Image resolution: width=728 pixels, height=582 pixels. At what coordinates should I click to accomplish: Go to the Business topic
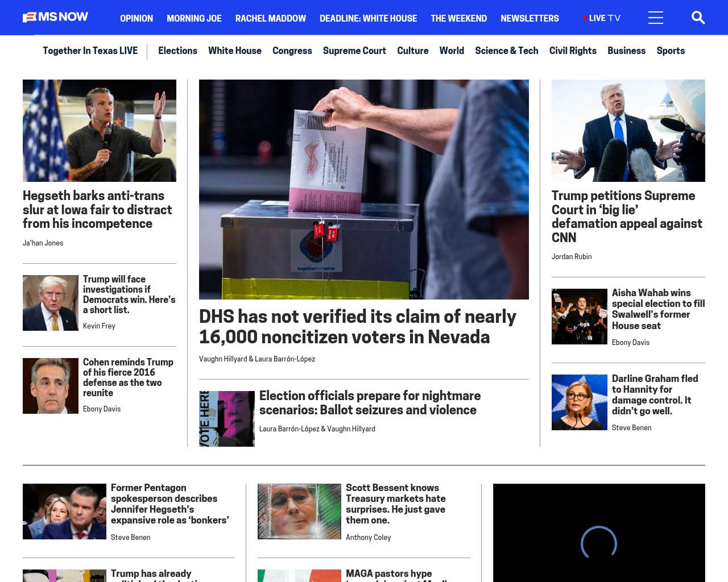click(626, 51)
